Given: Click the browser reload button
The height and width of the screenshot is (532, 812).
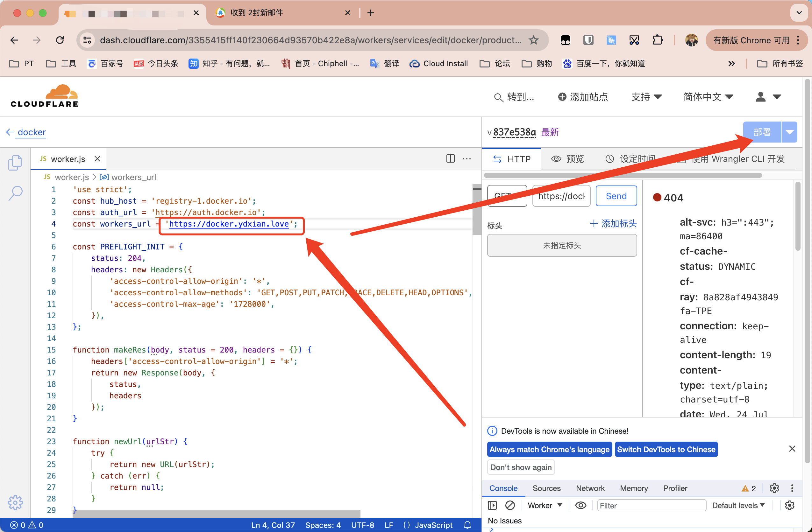Looking at the screenshot, I should tap(60, 40).
